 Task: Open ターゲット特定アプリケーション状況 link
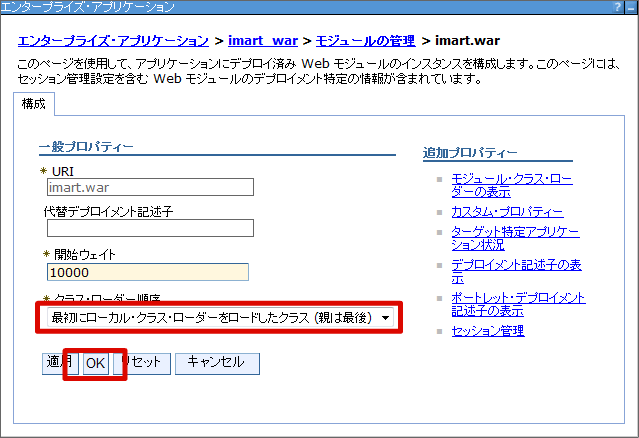click(x=515, y=238)
